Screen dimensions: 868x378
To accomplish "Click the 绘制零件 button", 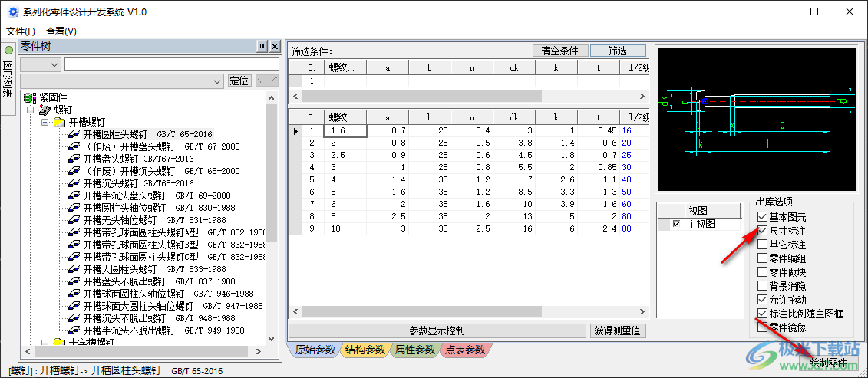I will [828, 363].
